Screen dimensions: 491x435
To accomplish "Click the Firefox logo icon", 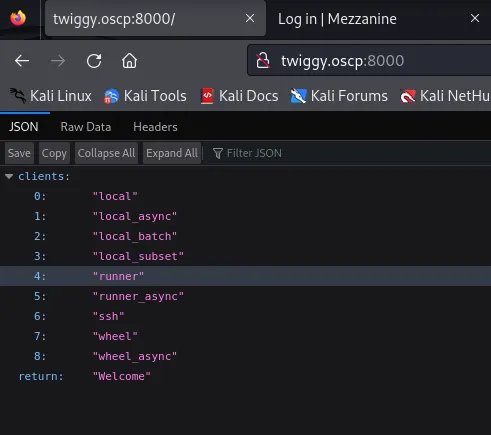I will tap(18, 18).
